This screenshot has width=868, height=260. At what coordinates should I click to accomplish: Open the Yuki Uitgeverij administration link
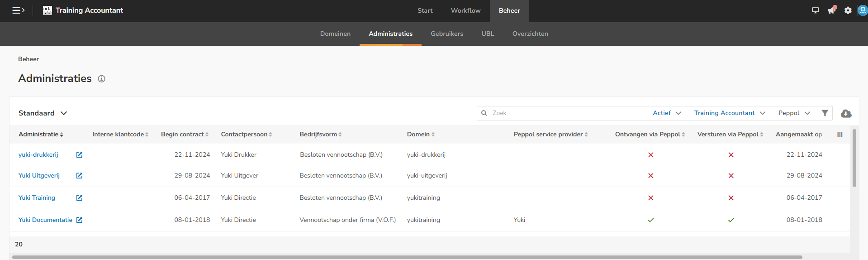(39, 176)
